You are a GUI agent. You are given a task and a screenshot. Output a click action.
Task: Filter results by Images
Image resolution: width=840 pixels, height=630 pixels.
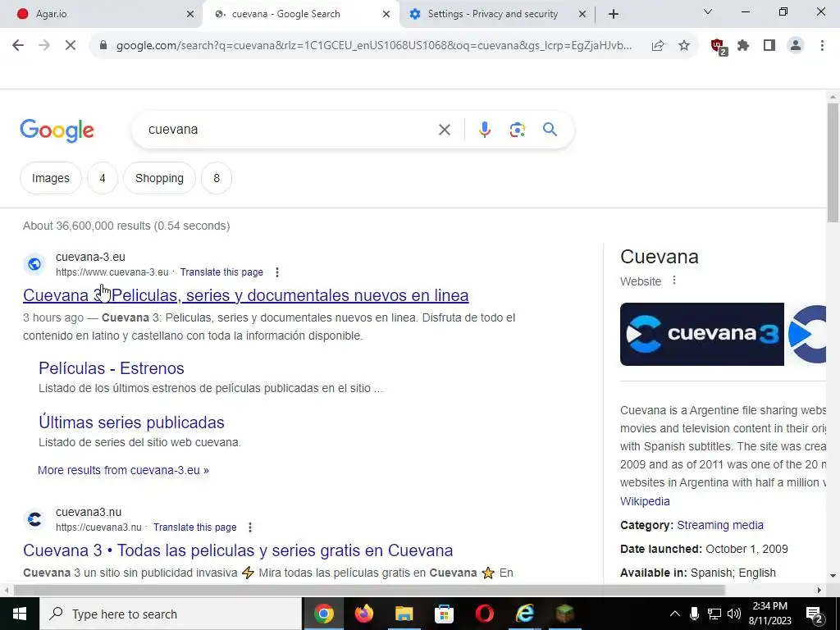click(x=50, y=178)
